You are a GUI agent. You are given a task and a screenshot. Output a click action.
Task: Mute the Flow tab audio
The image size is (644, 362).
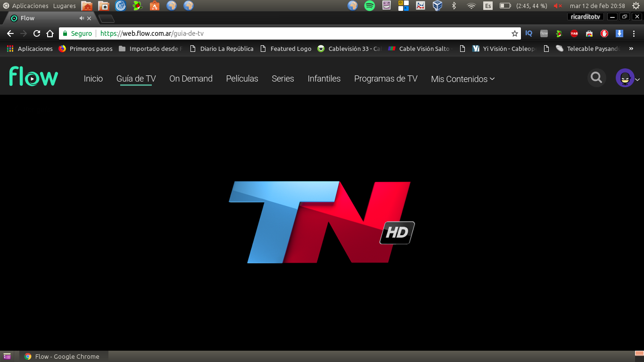click(x=82, y=18)
